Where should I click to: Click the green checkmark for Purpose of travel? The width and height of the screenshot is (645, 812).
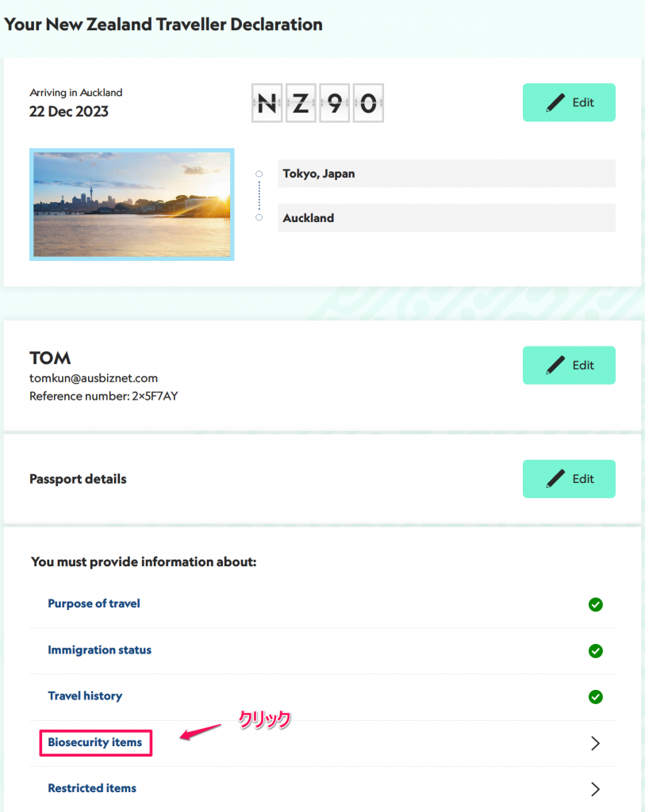click(x=595, y=604)
